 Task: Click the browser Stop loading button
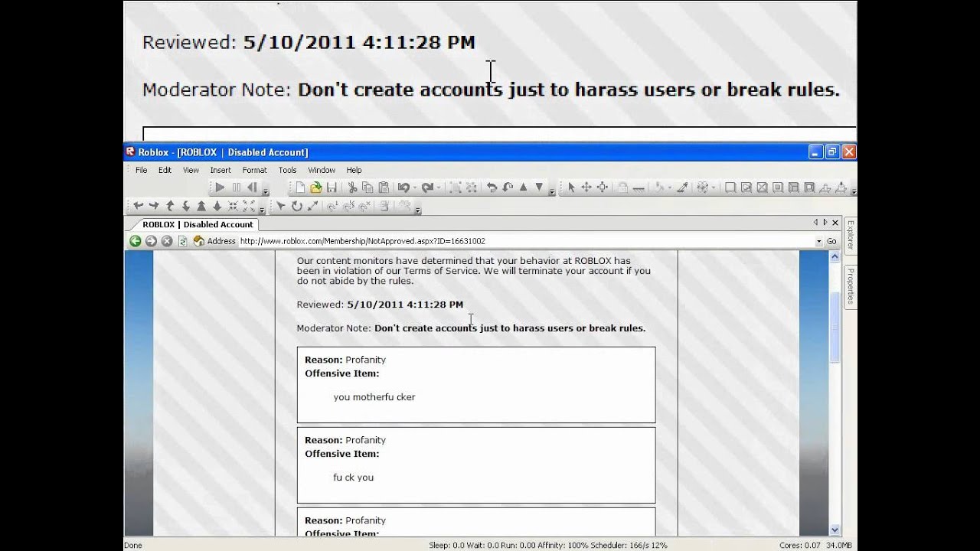pyautogui.click(x=167, y=241)
